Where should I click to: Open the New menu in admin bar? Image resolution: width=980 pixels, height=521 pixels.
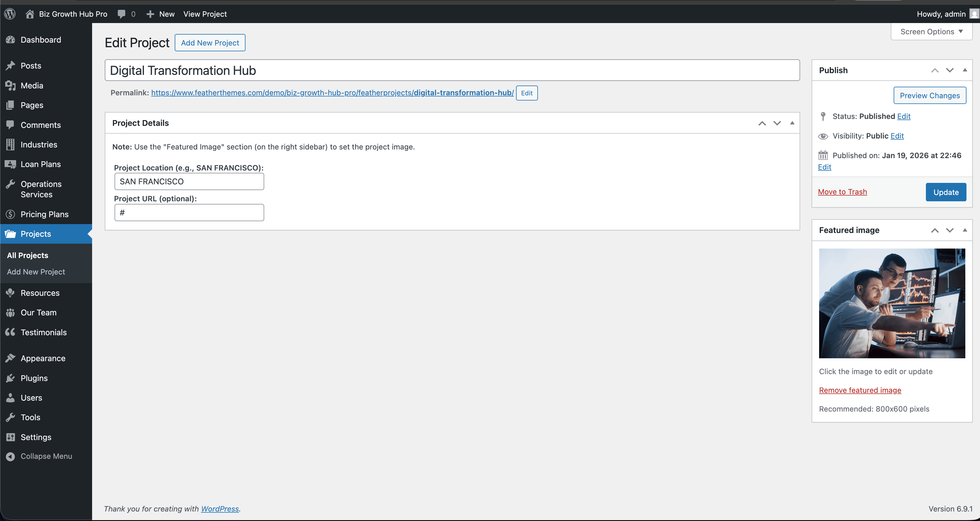(x=161, y=14)
